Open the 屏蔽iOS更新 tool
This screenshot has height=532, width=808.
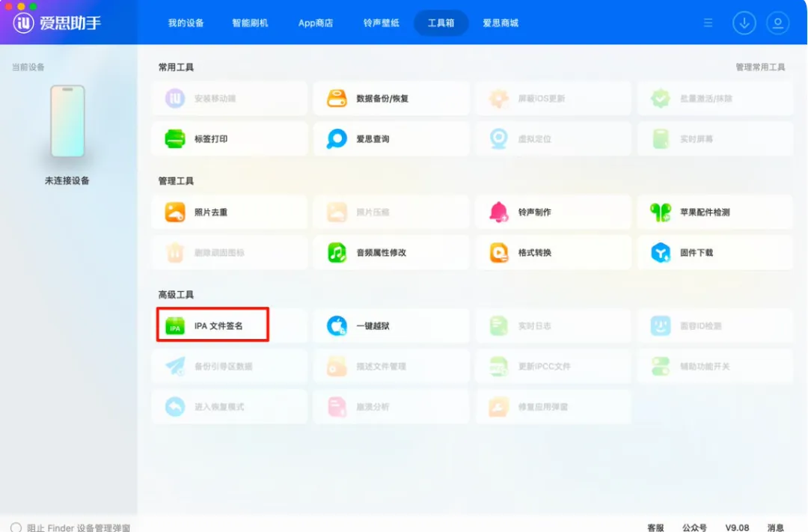554,99
